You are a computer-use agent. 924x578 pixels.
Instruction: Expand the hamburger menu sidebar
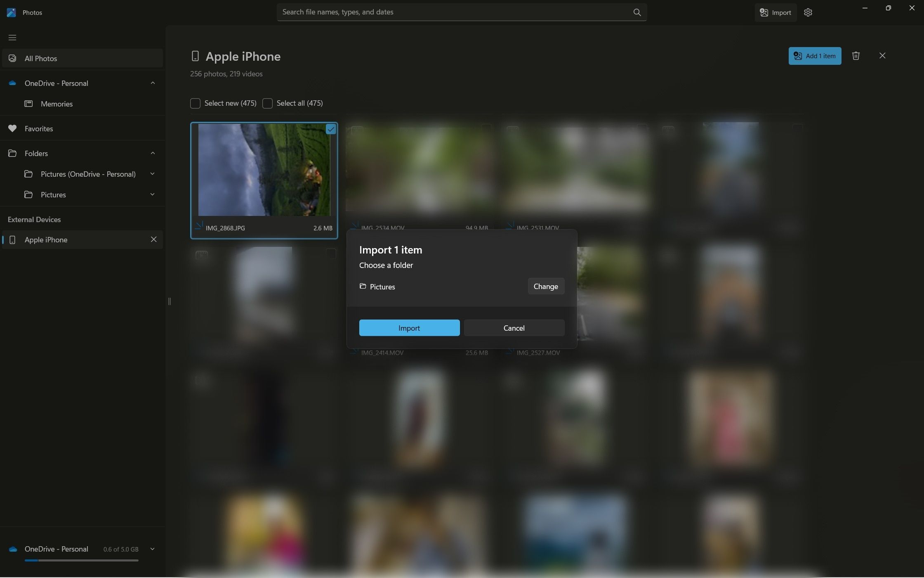click(12, 37)
